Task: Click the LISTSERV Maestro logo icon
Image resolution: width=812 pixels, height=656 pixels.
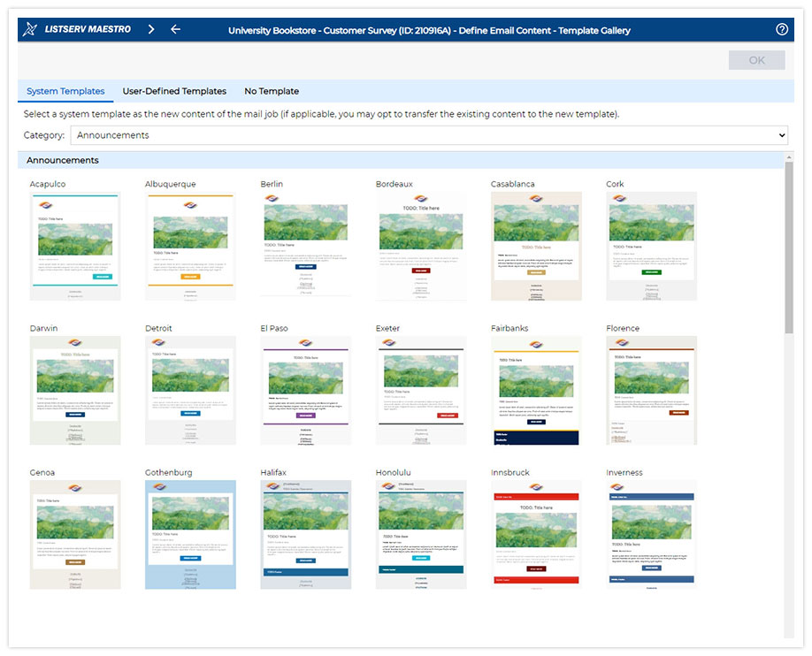Action: (30, 29)
